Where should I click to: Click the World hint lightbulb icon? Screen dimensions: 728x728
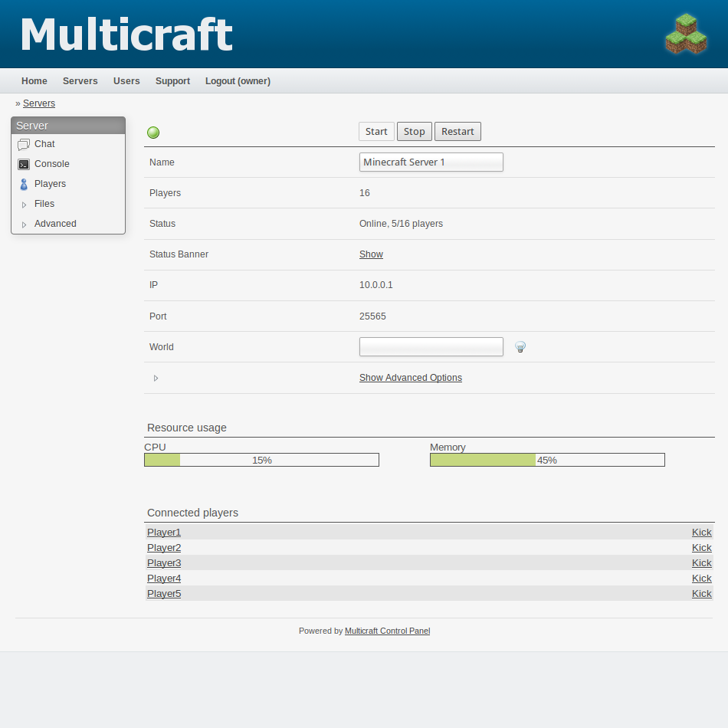point(520,347)
